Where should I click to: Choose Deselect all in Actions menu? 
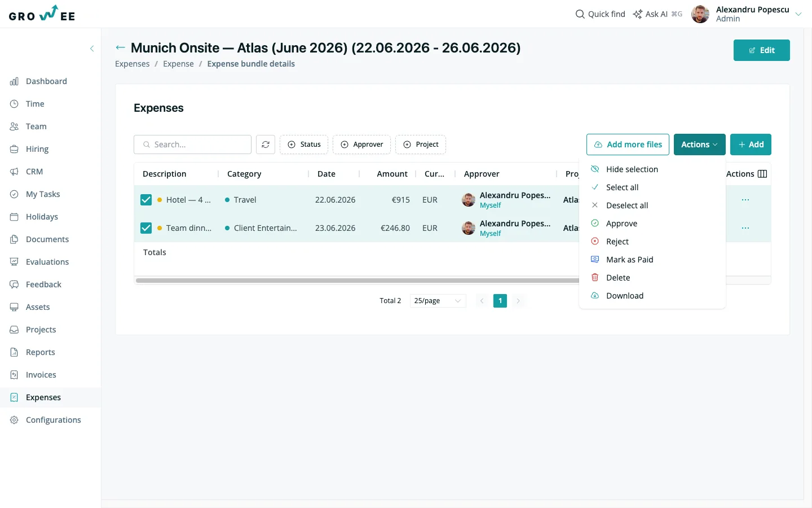pyautogui.click(x=652, y=205)
